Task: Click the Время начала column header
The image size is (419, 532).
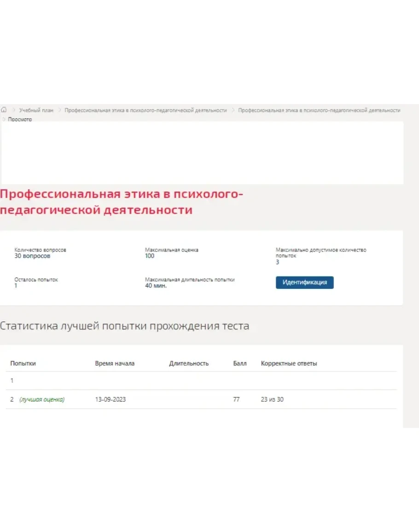Action: 115,363
